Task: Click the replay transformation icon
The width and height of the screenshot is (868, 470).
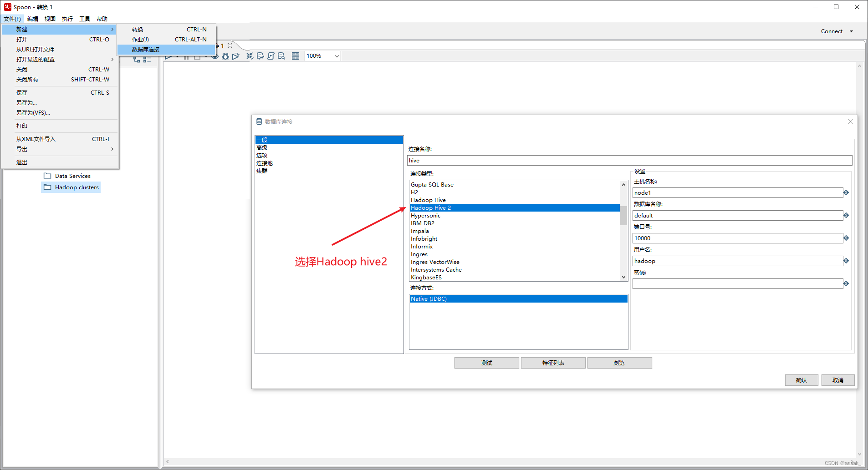Action: coord(235,56)
